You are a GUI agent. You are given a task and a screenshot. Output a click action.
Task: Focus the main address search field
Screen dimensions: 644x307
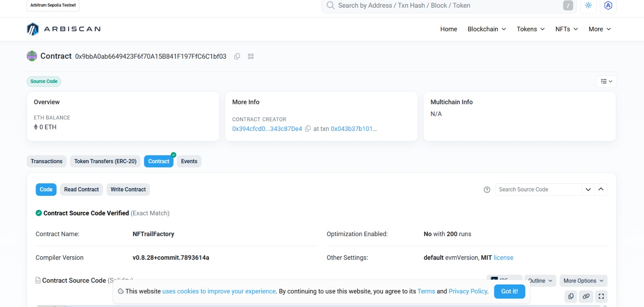pos(449,6)
